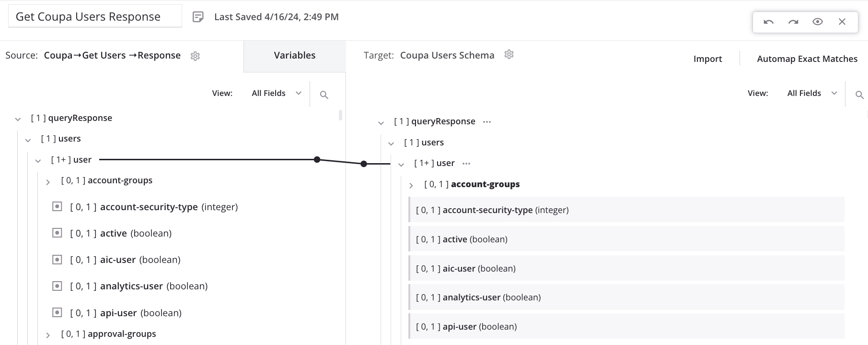Image resolution: width=868 pixels, height=345 pixels.
Task: Toggle mapping marker beside active boolean field
Action: [57, 232]
